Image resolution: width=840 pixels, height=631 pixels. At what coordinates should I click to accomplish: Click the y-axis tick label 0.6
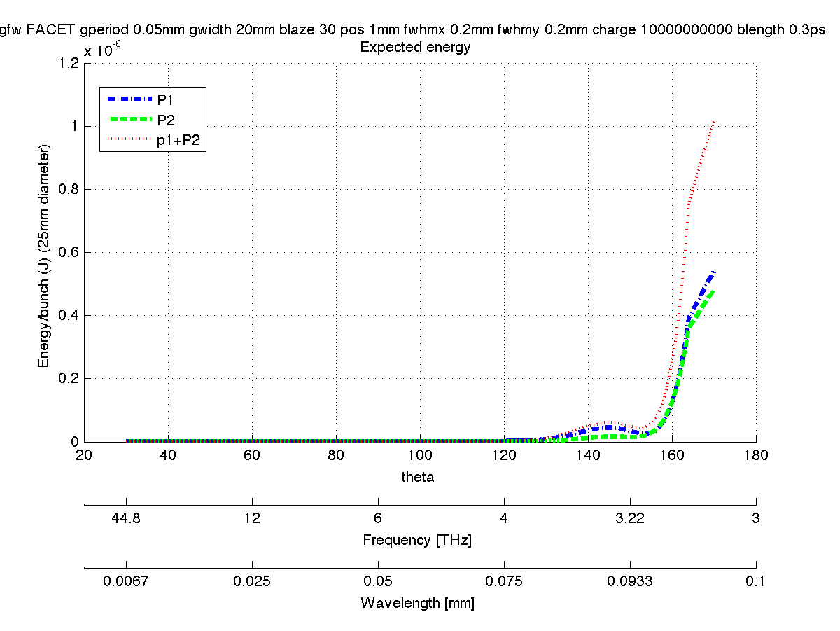[69, 253]
